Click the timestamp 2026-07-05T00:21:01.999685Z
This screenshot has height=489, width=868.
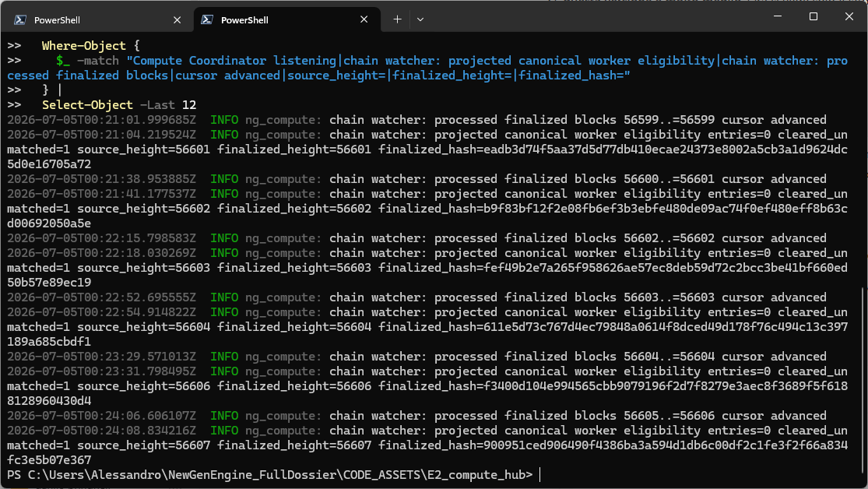(101, 120)
